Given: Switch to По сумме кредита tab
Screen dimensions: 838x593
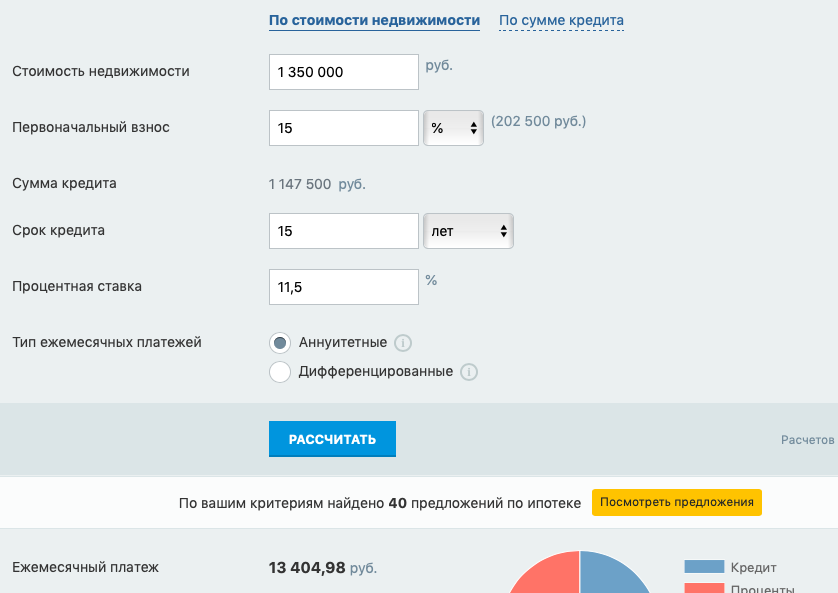Looking at the screenshot, I should 561,20.
